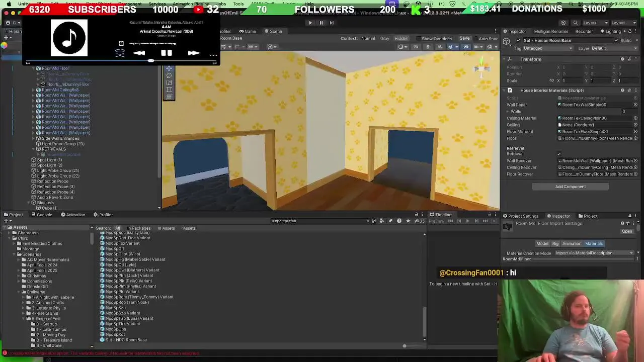Image resolution: width=644 pixels, height=362 pixels.
Task: Enable Auto Save checkbox
Action: click(475, 39)
